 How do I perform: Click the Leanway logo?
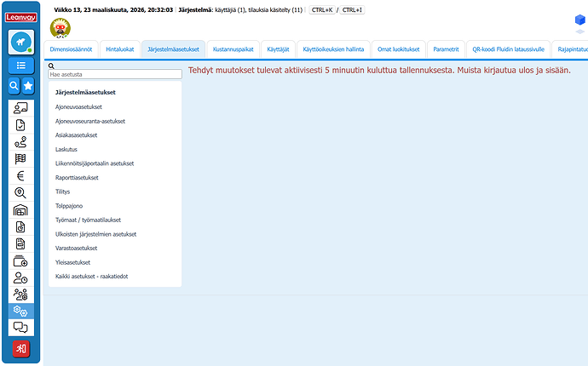(21, 17)
